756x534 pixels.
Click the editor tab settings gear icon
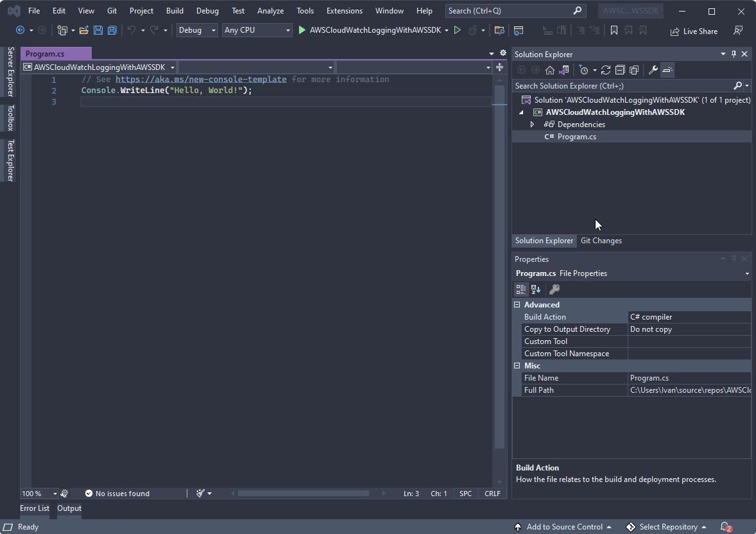503,53
